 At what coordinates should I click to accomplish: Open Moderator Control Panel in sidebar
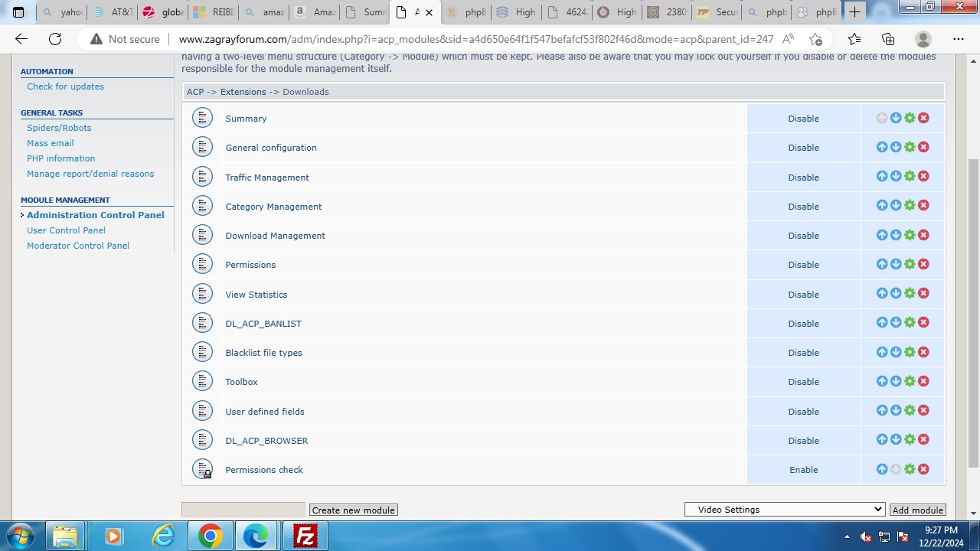click(77, 246)
